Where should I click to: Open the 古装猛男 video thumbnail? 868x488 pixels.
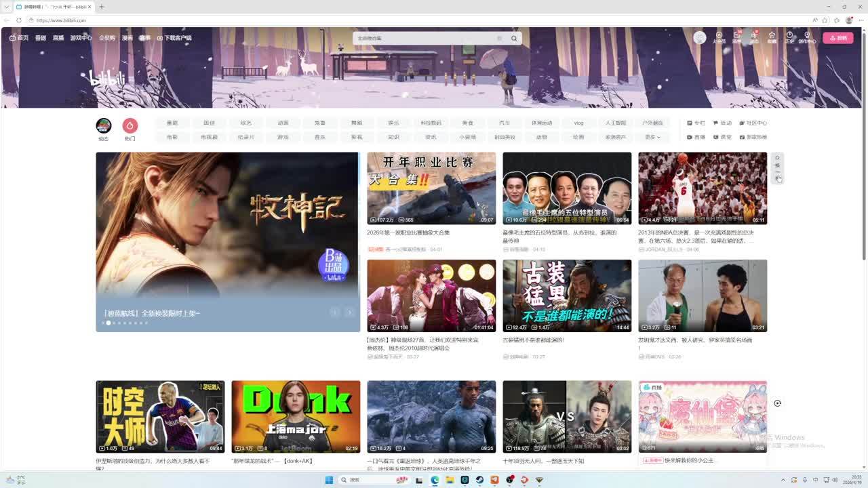pos(567,296)
